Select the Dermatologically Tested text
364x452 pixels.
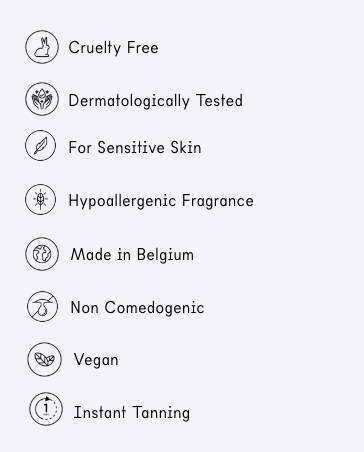tap(156, 101)
